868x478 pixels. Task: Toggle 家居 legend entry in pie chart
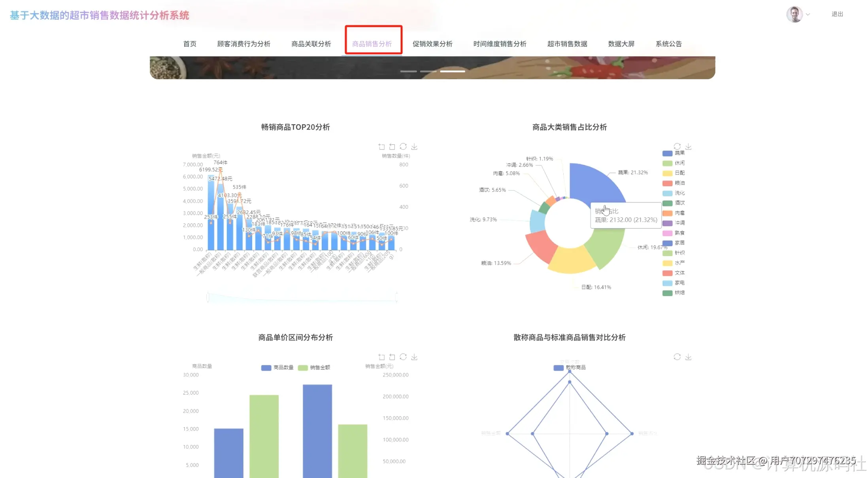674,243
